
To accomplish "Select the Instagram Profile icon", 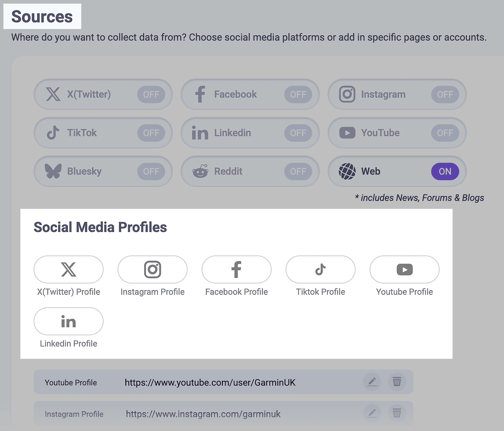I will tap(152, 270).
